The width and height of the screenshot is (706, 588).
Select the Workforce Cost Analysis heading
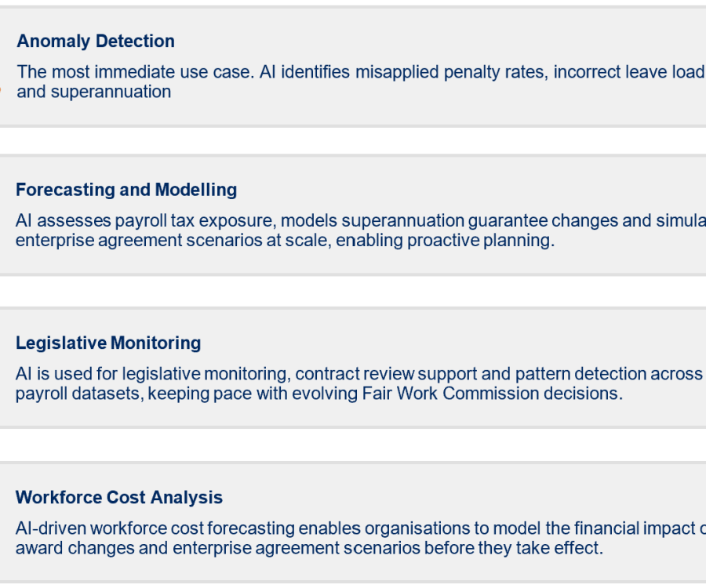click(119, 498)
